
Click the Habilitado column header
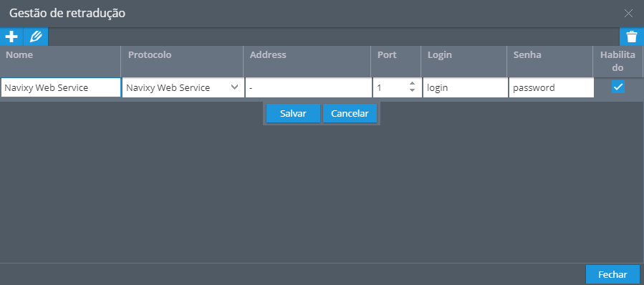coord(617,61)
